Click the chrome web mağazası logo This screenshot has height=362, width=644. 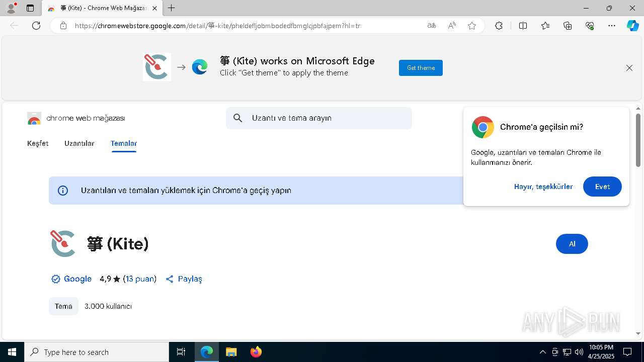[x=76, y=118]
